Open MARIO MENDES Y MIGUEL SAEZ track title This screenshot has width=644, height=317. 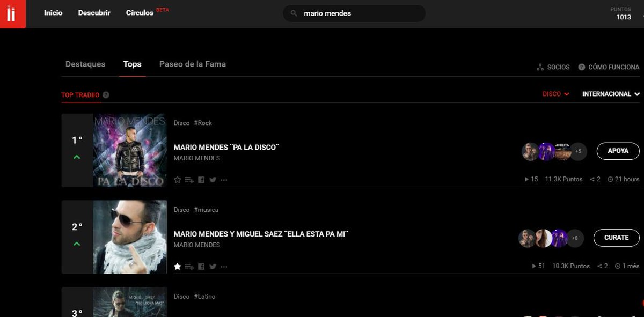(x=262, y=234)
